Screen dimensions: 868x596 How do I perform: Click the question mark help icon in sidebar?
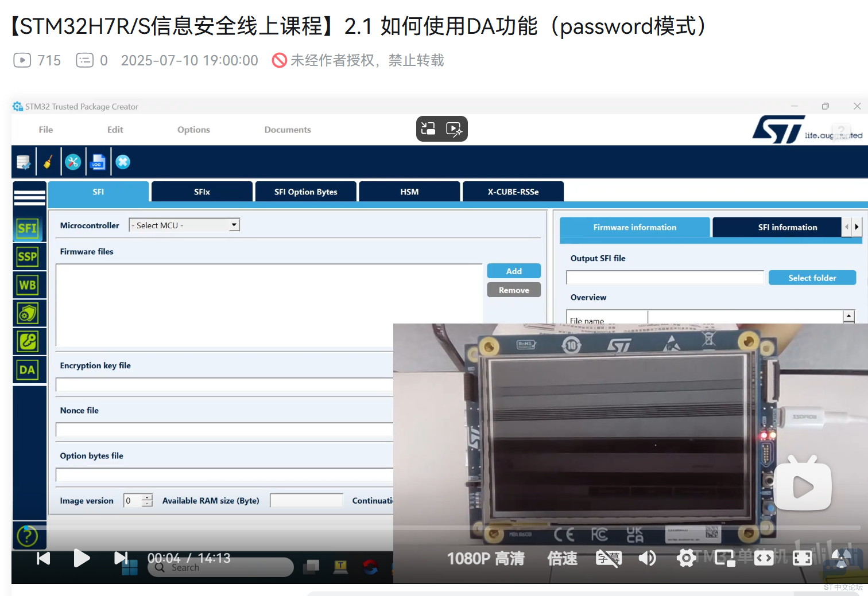[28, 536]
